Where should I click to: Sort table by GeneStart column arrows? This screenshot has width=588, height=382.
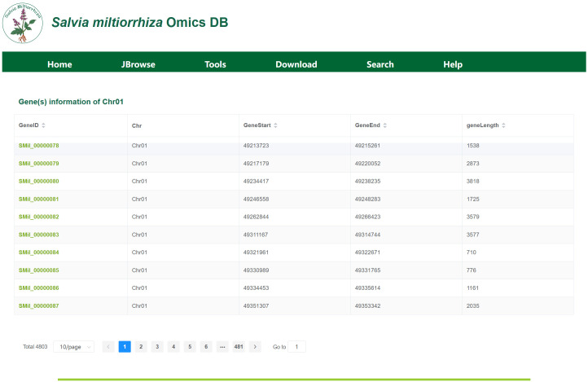(x=275, y=125)
